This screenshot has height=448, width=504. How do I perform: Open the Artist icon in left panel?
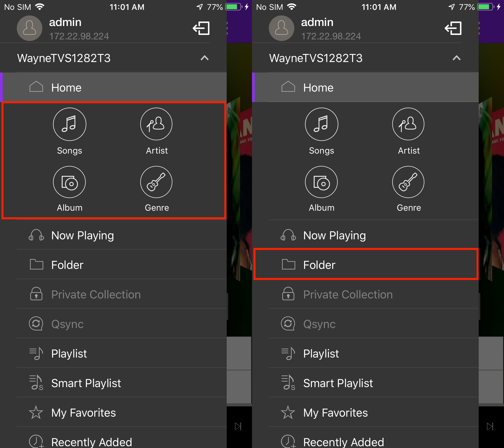(x=156, y=124)
